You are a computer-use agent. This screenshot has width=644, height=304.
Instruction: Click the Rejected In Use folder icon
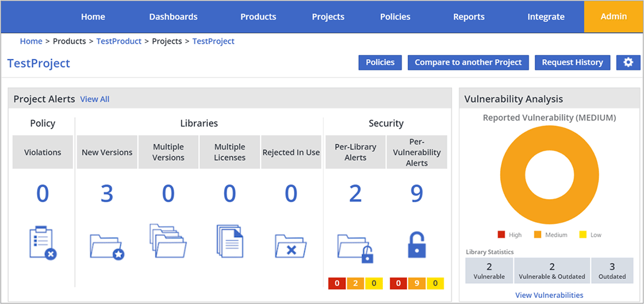point(291,246)
